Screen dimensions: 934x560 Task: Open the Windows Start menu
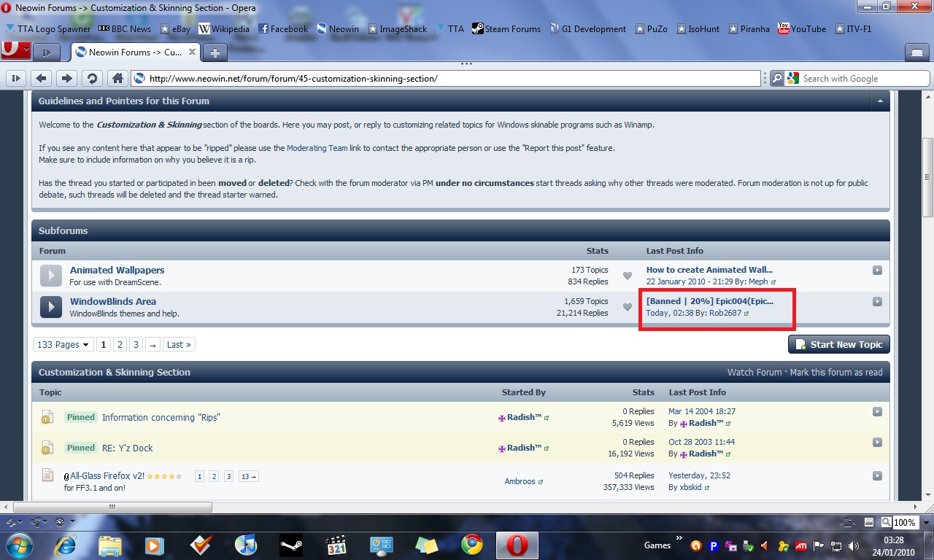(18, 545)
